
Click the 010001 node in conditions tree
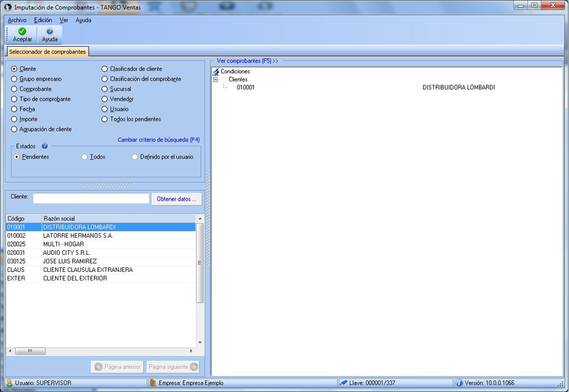pyautogui.click(x=246, y=87)
